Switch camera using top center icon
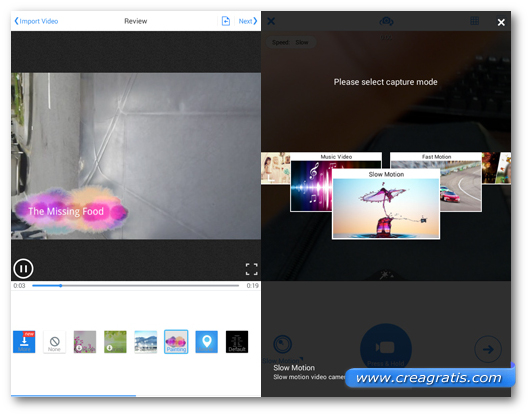 386,21
